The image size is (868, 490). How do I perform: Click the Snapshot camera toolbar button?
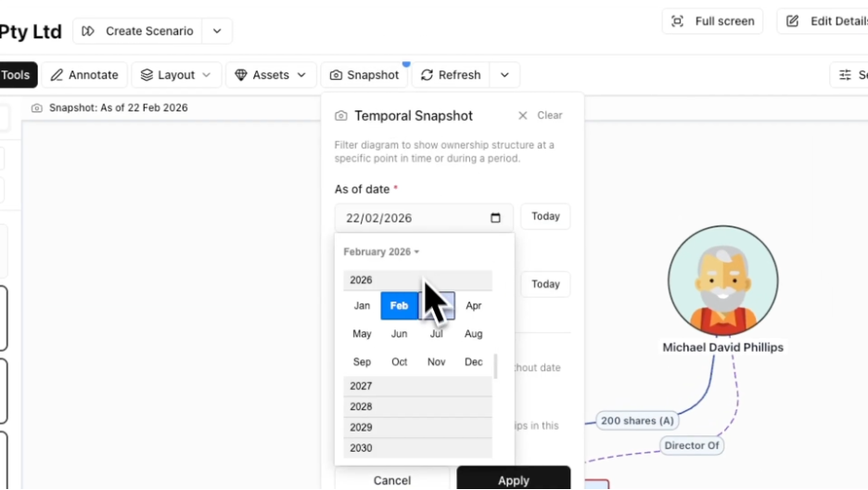tap(364, 75)
